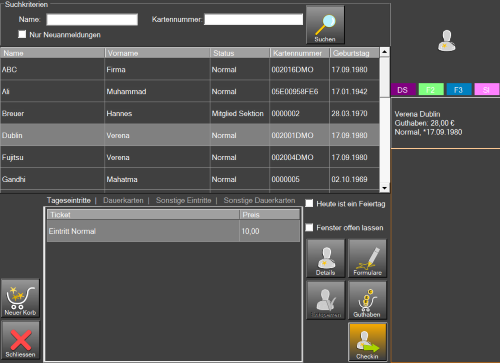Click Mitglied Sektion status cell
This screenshot has height=363, width=500.
[x=238, y=113]
